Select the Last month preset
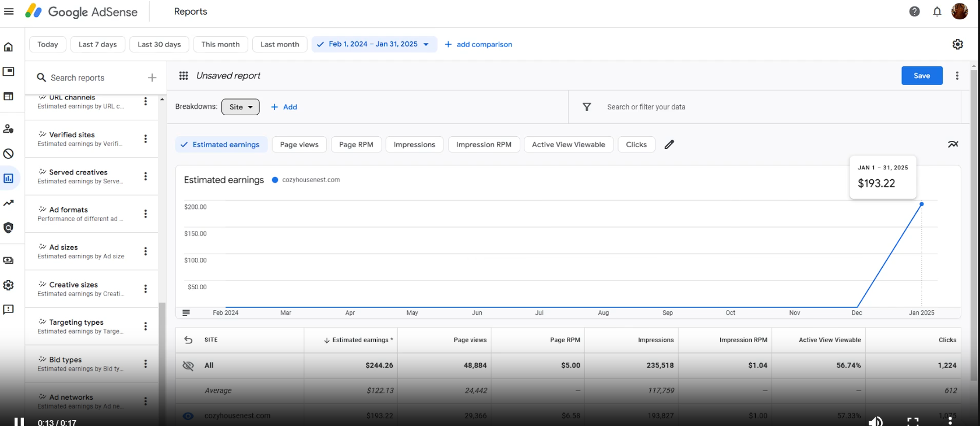The height and width of the screenshot is (426, 980). (280, 44)
